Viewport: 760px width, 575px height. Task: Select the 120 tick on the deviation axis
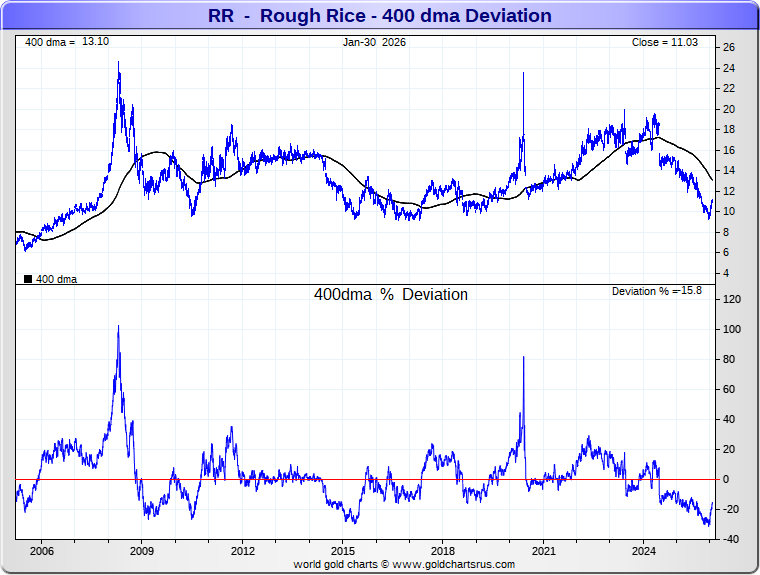tap(731, 299)
